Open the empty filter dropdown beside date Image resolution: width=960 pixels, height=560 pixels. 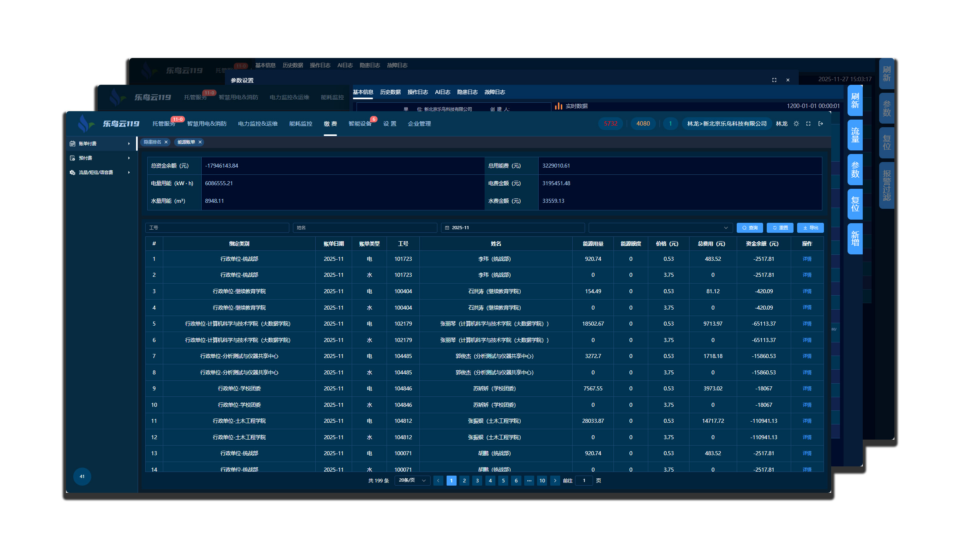point(660,228)
